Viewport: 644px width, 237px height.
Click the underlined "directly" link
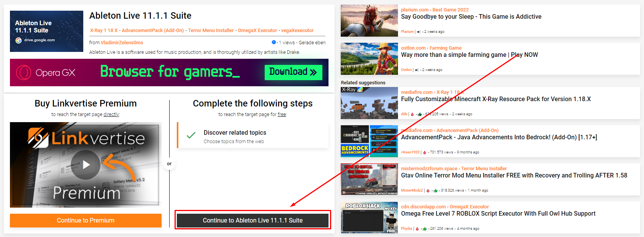[x=111, y=114]
